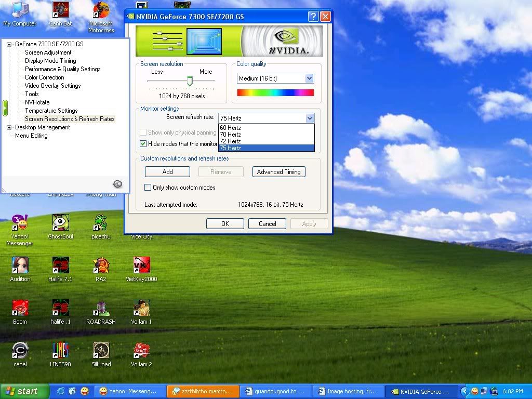Screen dimensions: 532x399
Task: Select 60 Hertz refresh rate
Action: 267,128
